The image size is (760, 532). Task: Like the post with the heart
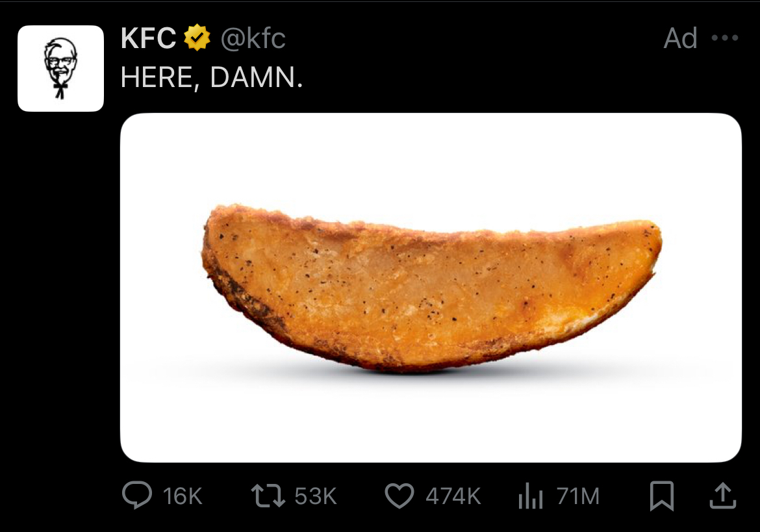coord(399,496)
